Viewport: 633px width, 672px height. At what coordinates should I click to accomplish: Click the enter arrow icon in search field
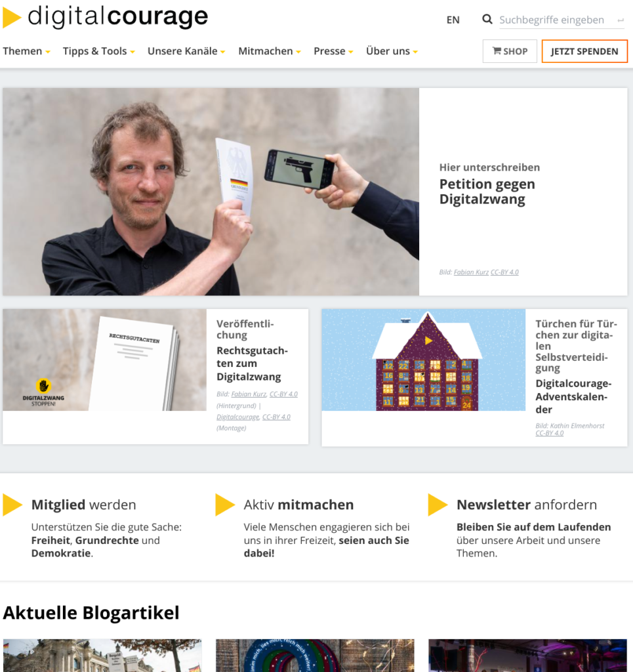click(x=620, y=20)
